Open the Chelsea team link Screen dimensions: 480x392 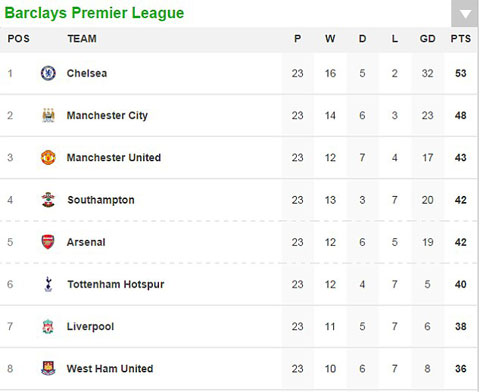coord(87,73)
